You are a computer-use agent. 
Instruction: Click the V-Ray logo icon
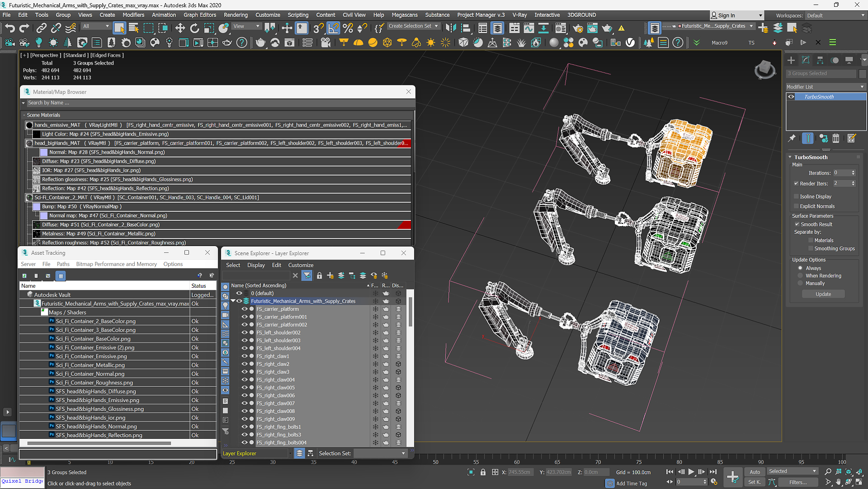click(x=630, y=43)
